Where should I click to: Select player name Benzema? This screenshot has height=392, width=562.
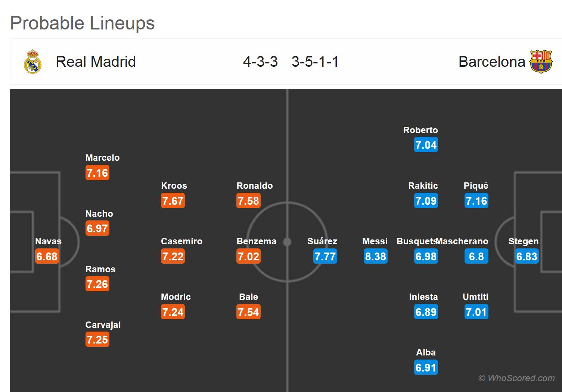point(256,241)
